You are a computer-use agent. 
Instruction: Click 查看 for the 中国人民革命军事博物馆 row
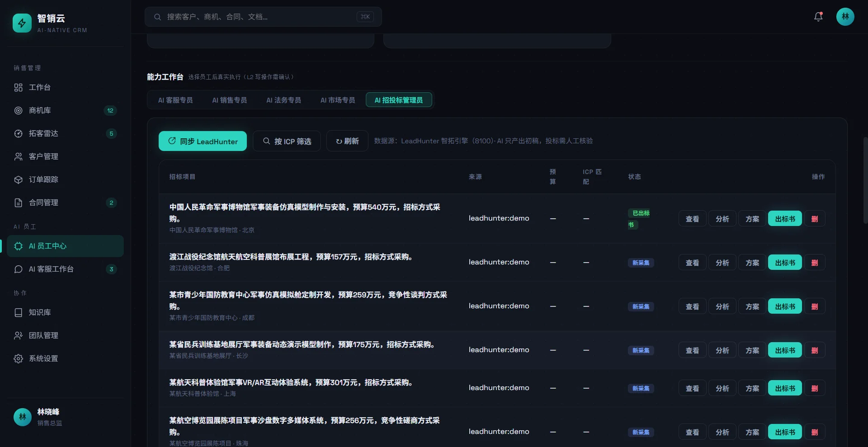pos(692,219)
